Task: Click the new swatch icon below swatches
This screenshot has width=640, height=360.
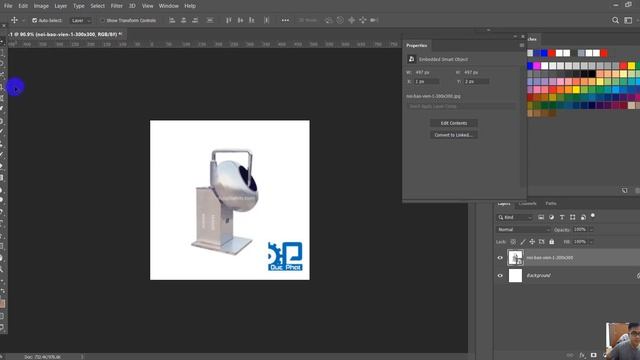Action: 624,191
